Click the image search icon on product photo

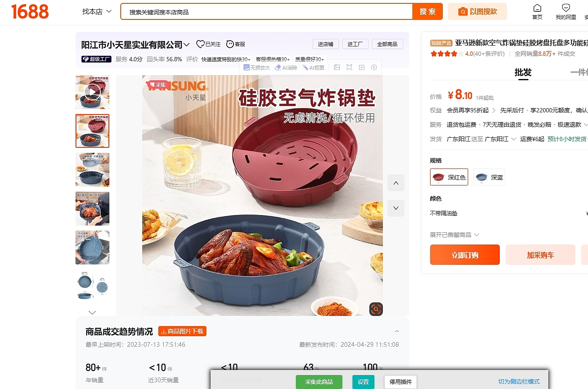point(376,309)
